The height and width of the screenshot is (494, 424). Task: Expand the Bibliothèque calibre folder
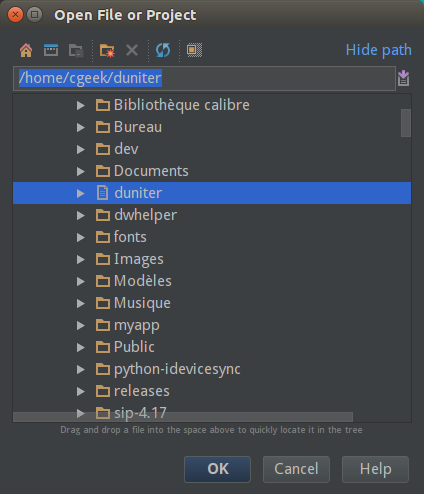click(x=80, y=106)
